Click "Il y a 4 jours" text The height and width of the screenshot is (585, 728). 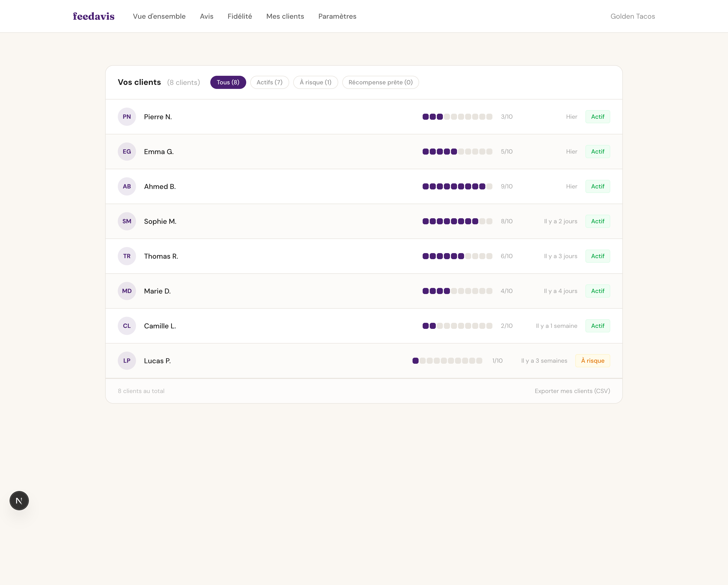pyautogui.click(x=560, y=291)
